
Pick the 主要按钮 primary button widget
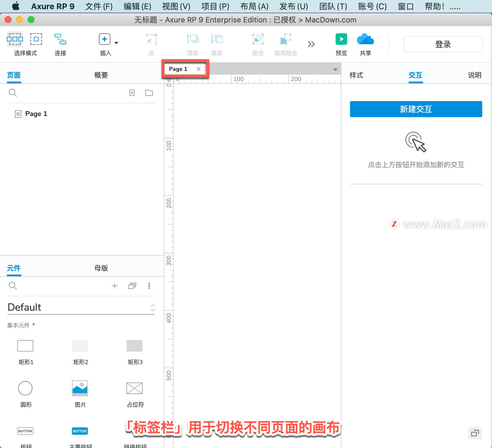click(x=80, y=437)
